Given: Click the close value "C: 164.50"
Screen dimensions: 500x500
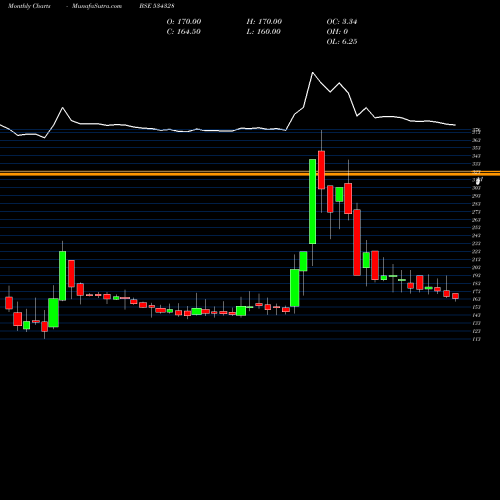Looking at the screenshot, I should click(183, 32).
